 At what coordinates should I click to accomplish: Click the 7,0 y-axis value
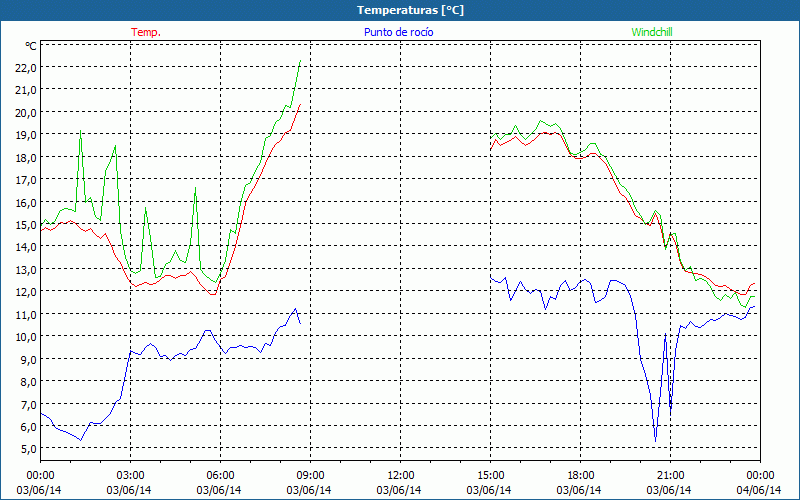pyautogui.click(x=29, y=404)
